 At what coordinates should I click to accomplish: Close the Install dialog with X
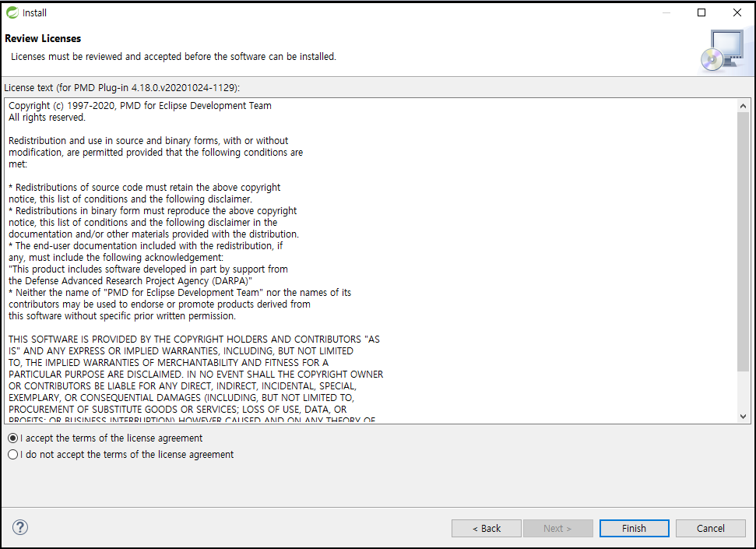(737, 12)
